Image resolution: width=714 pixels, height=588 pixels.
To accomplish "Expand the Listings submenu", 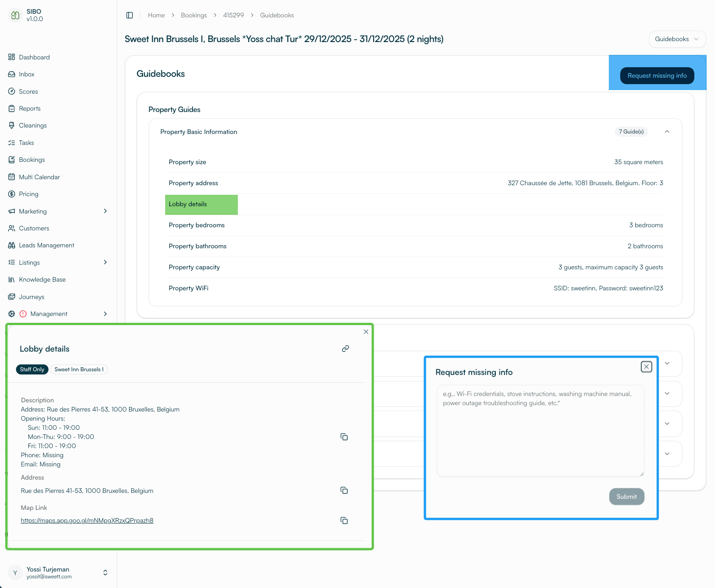I will point(105,262).
